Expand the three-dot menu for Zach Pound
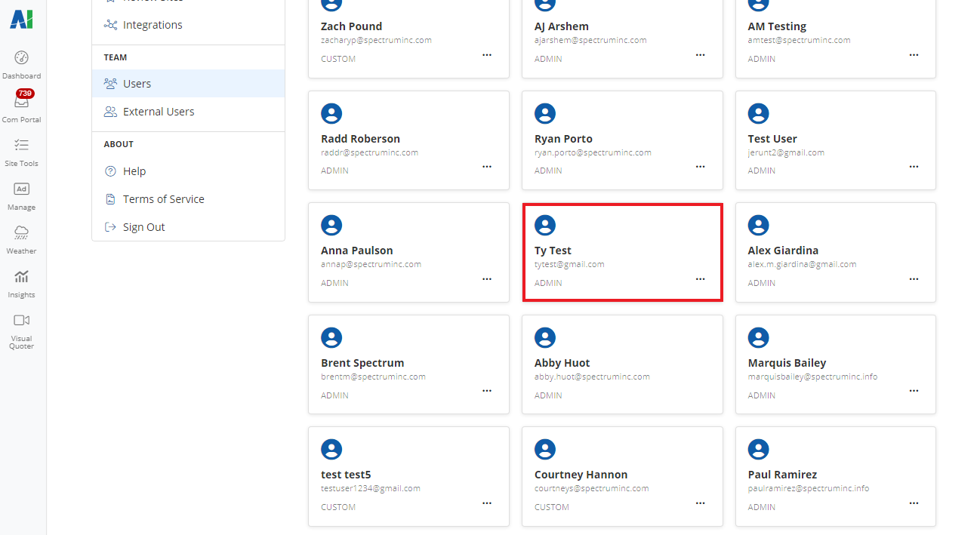980x535 pixels. (x=487, y=55)
